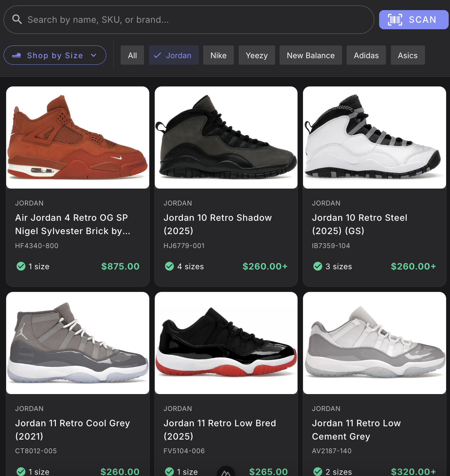Click the $265.00 price
The image size is (450, 476).
pos(269,471)
